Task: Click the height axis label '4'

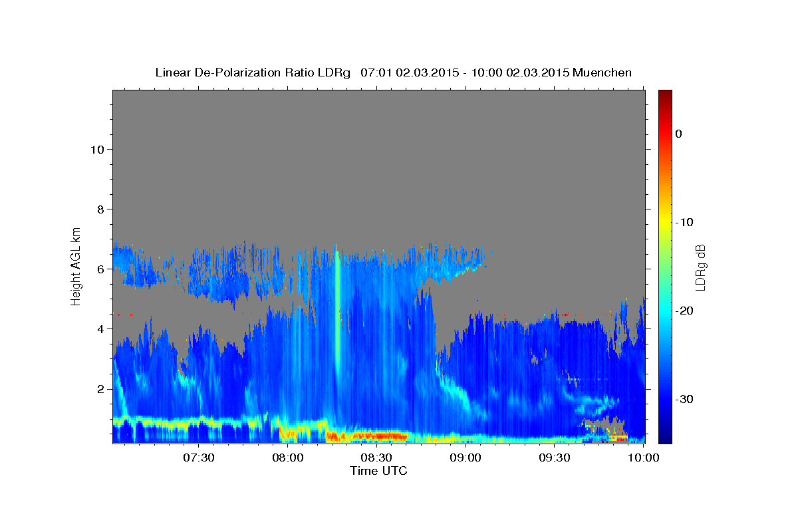Action: [x=99, y=329]
